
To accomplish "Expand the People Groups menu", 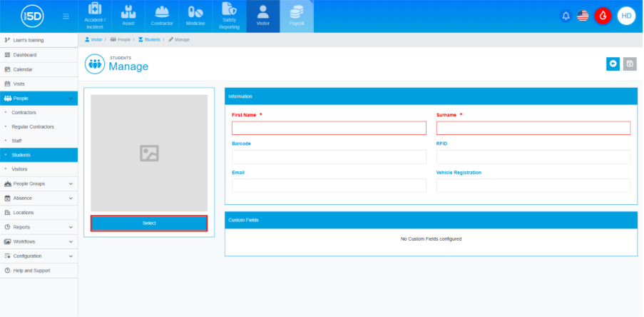I will pos(39,183).
